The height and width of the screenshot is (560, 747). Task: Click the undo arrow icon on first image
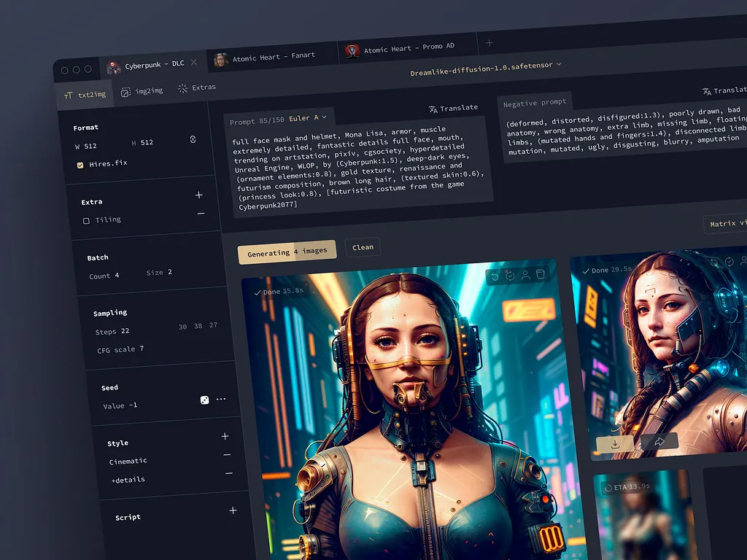point(495,276)
